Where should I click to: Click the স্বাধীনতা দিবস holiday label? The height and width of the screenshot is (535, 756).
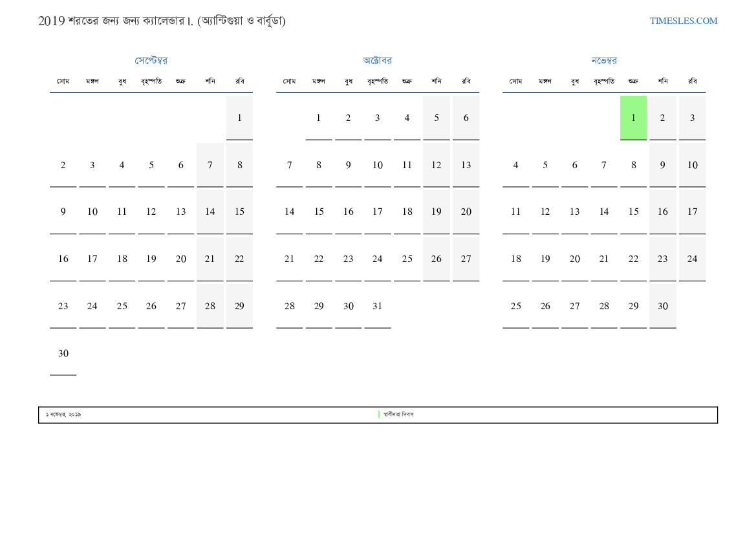[398, 414]
